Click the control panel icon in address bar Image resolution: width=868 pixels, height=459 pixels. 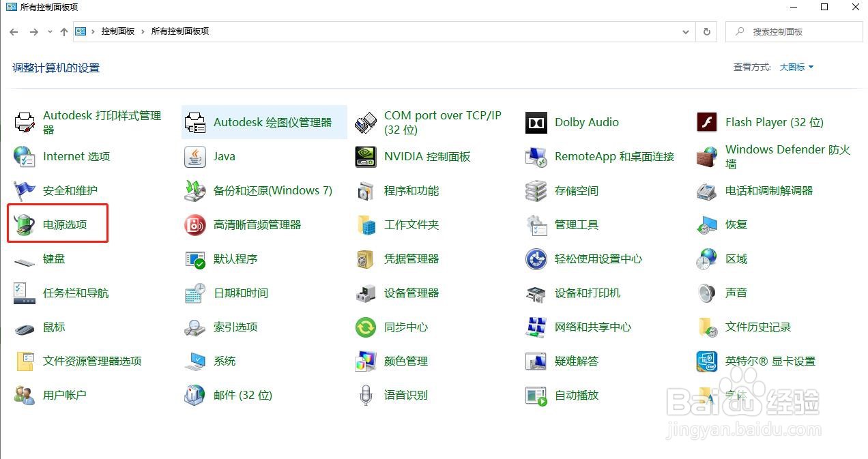[x=81, y=31]
